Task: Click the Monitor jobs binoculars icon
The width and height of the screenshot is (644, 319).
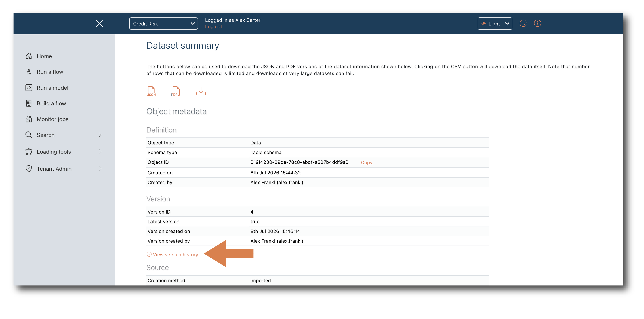Action: point(29,119)
